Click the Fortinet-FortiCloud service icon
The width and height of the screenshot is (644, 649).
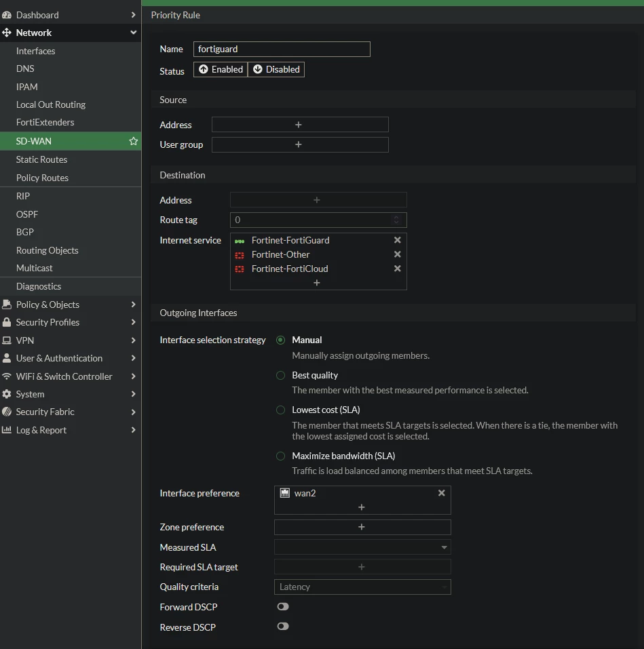pos(240,269)
